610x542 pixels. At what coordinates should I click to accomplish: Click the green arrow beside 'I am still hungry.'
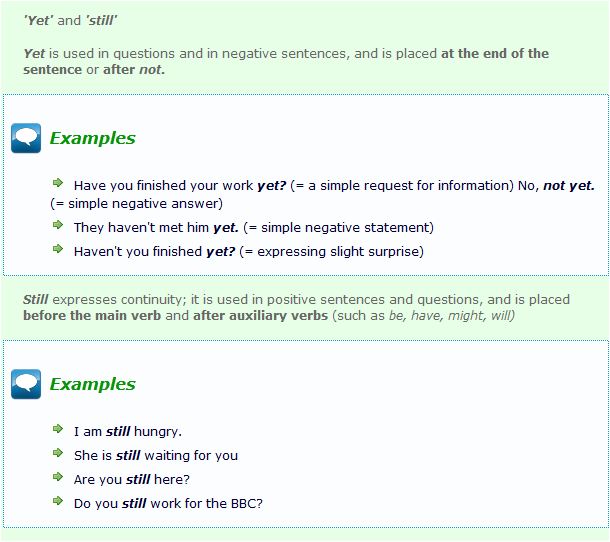tap(59, 430)
